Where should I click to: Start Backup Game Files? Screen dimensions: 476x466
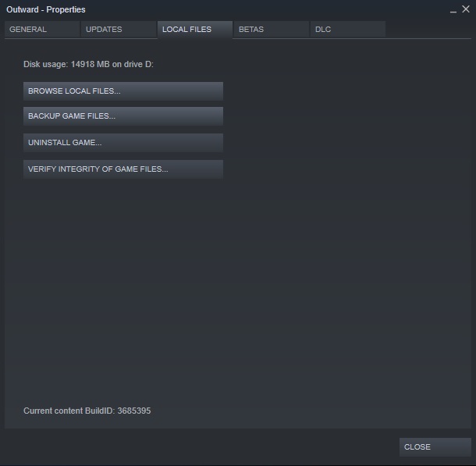pos(123,116)
